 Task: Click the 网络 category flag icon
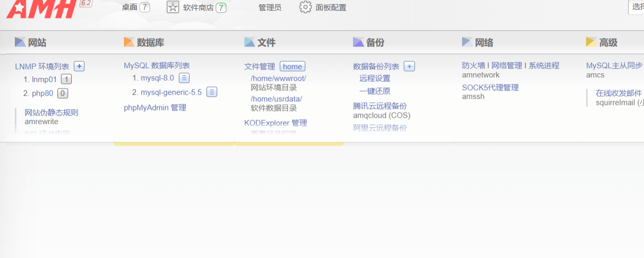(x=467, y=42)
